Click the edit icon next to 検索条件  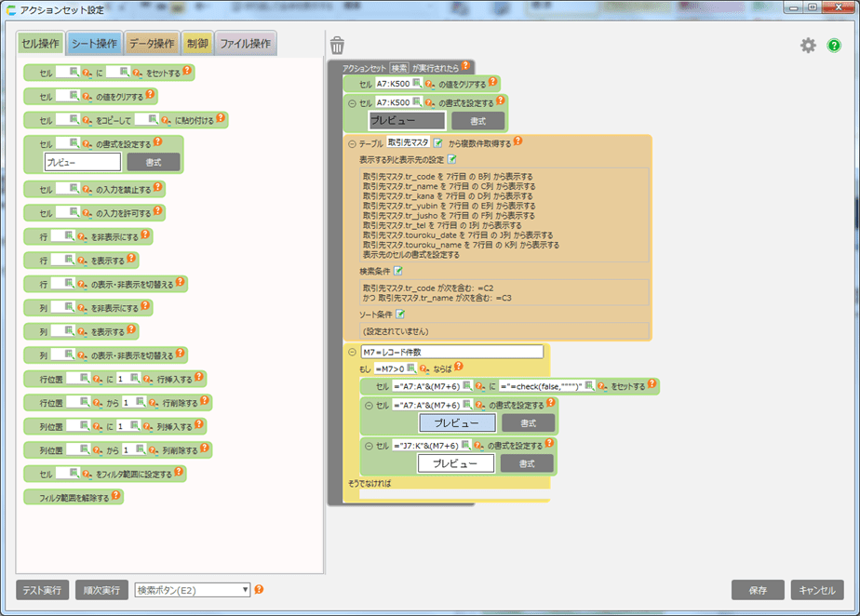[x=398, y=271]
